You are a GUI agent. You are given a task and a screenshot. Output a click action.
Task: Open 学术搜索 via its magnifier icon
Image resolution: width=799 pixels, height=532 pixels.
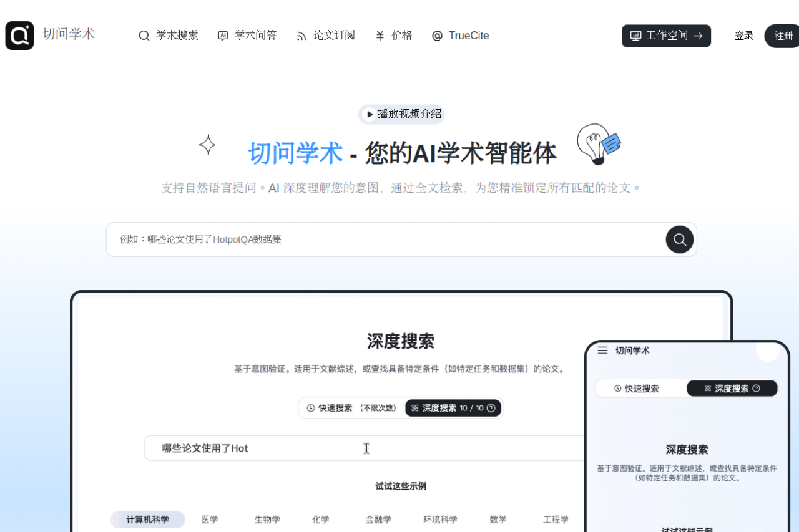[x=144, y=36]
